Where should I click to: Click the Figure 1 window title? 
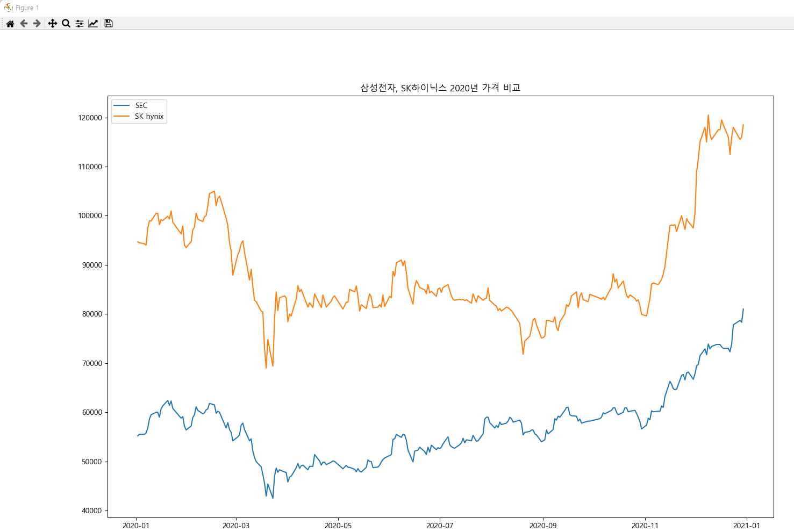pyautogui.click(x=27, y=8)
